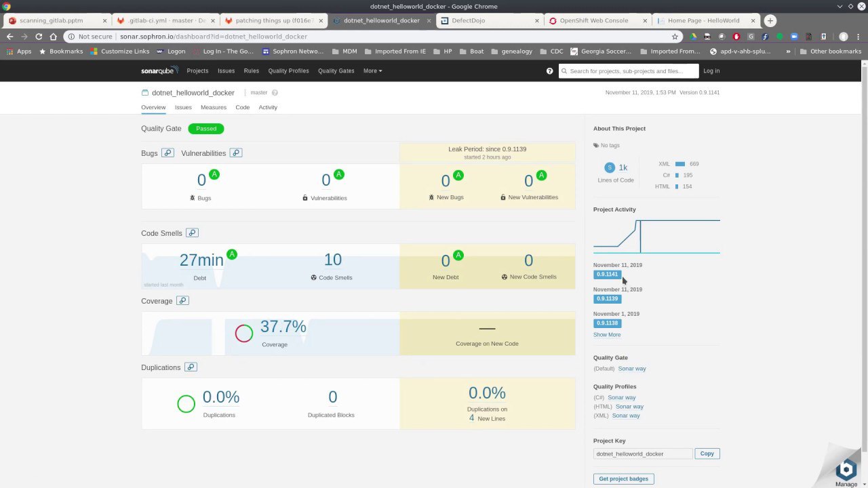Open the genealogy bookmarks folder

point(511,52)
